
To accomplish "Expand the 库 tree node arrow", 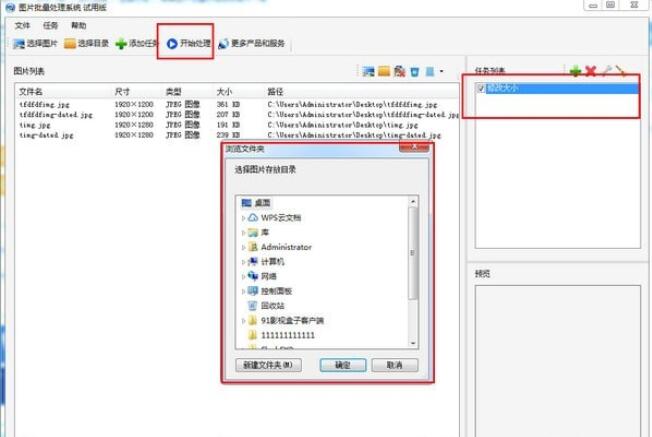I will coord(243,232).
